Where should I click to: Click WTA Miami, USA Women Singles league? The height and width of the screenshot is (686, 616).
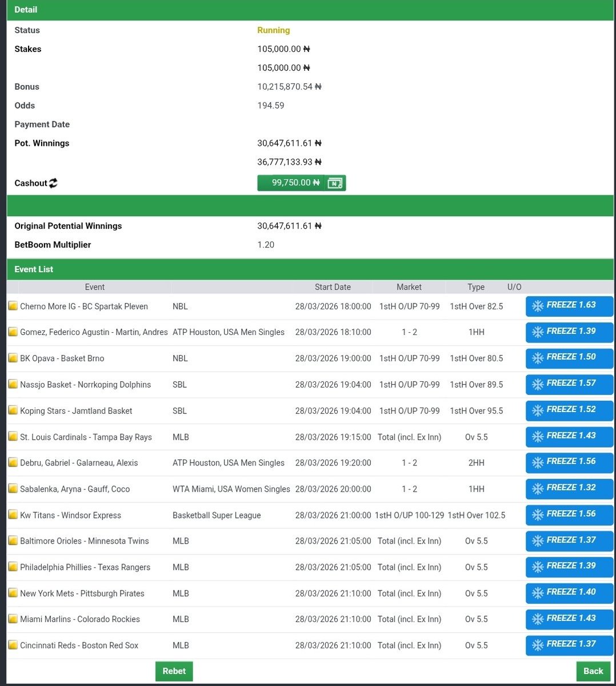(x=231, y=489)
